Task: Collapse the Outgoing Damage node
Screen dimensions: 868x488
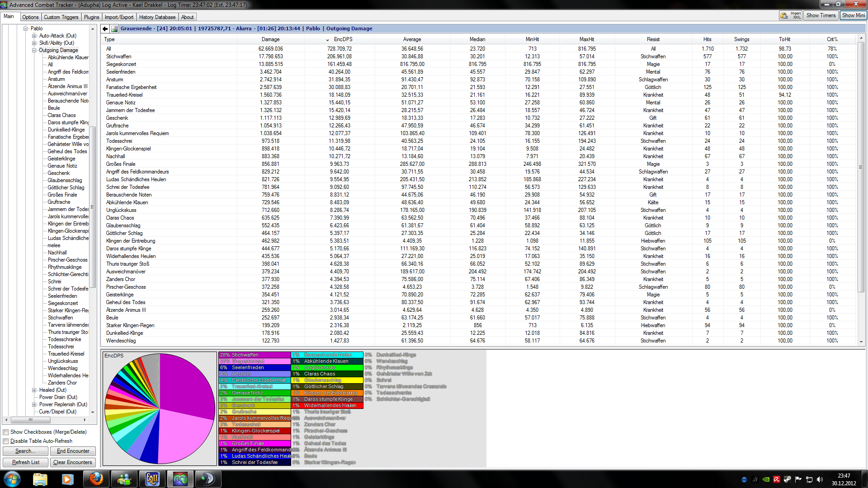Action: pyautogui.click(x=34, y=50)
